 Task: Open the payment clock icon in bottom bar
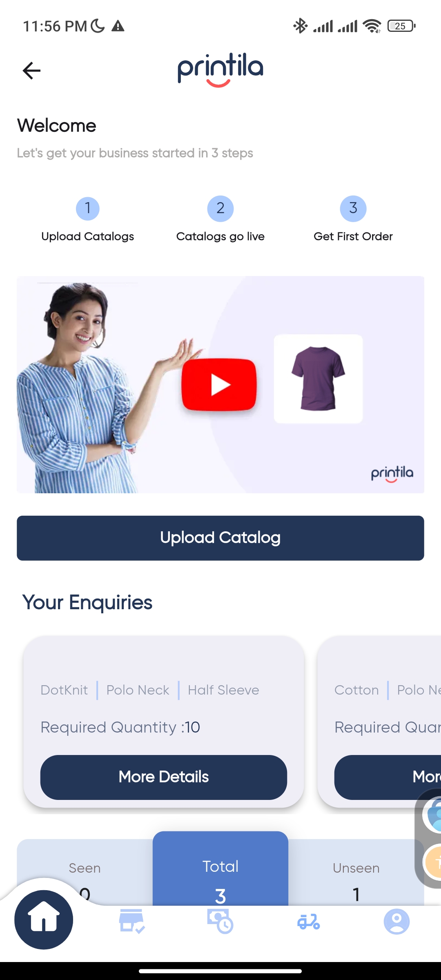coord(220,921)
